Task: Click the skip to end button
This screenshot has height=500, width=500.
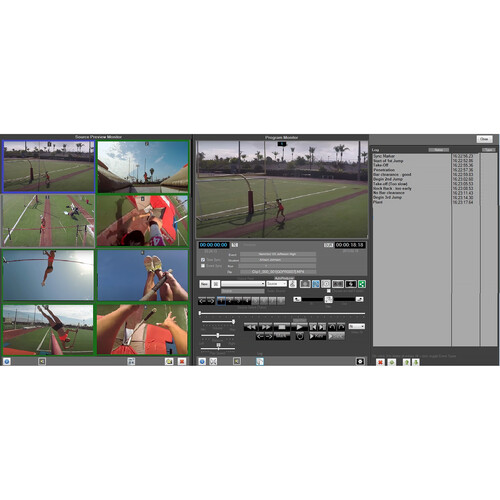Action: pyautogui.click(x=322, y=327)
